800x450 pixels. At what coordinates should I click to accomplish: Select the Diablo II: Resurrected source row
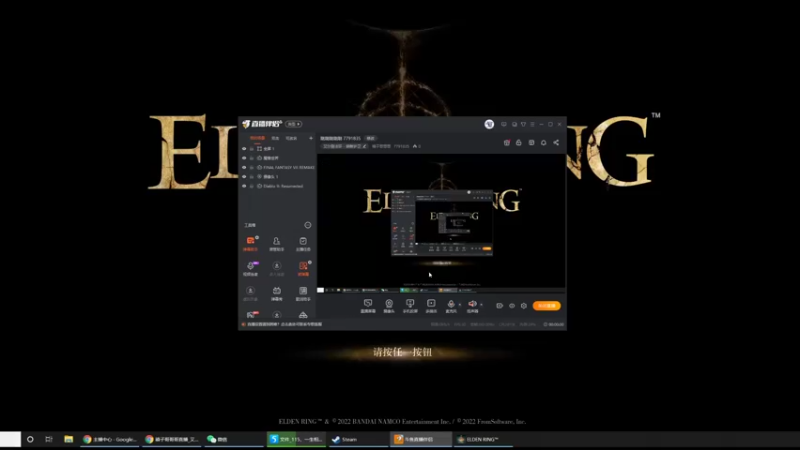278,186
